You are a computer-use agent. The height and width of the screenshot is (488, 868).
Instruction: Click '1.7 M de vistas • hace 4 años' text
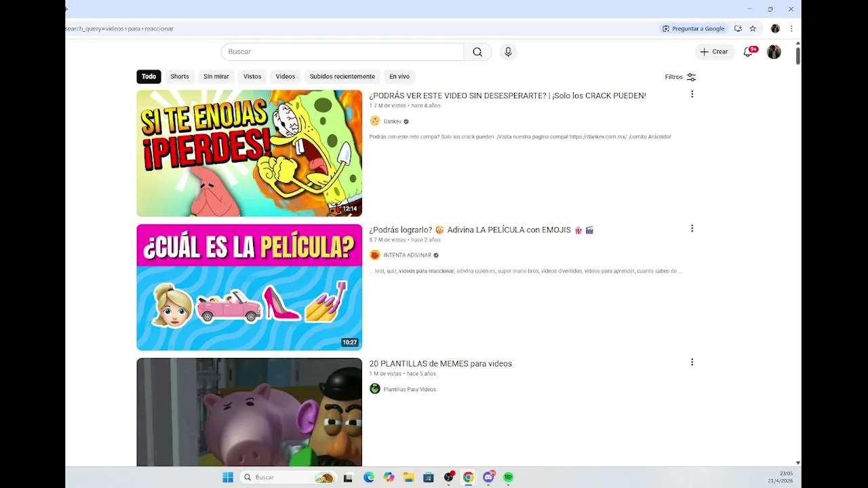[x=405, y=106]
